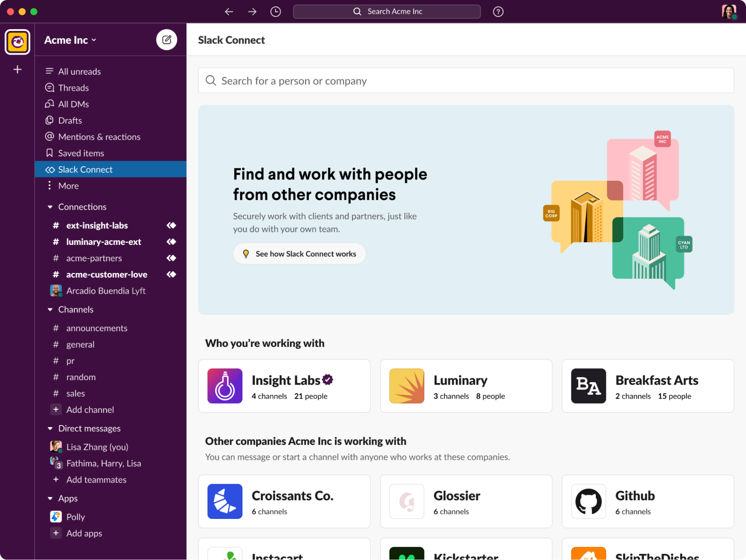This screenshot has width=746, height=560.
Task: Collapse the Connections section
Action: [x=50, y=207]
